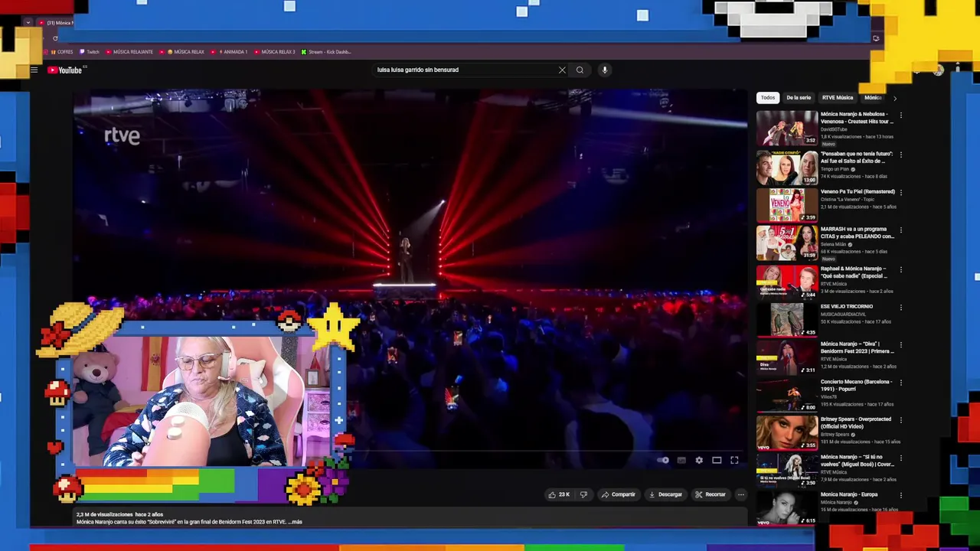Go to the YouTube home logo
980x551 pixels.
(65, 70)
